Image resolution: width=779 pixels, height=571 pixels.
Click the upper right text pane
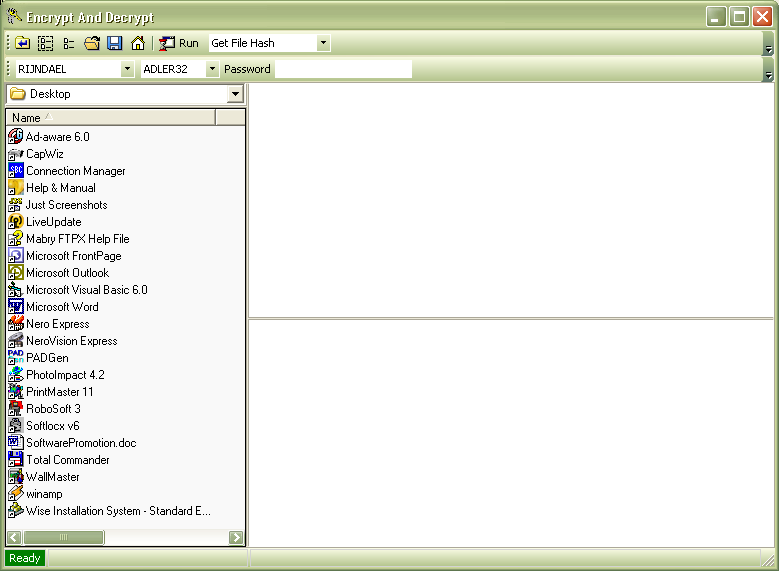click(511, 200)
